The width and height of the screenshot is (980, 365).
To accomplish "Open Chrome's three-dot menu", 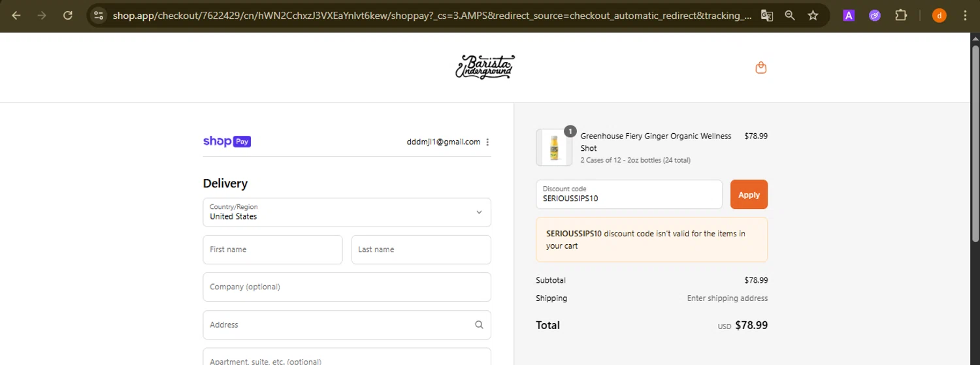I will coord(965,15).
